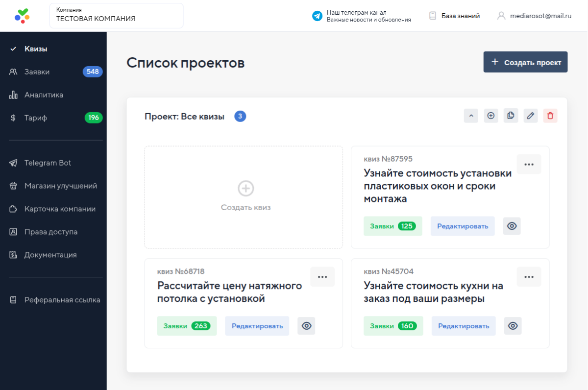The width and height of the screenshot is (588, 390).
Task: Collapse the Все квизы project card
Action: 471,116
